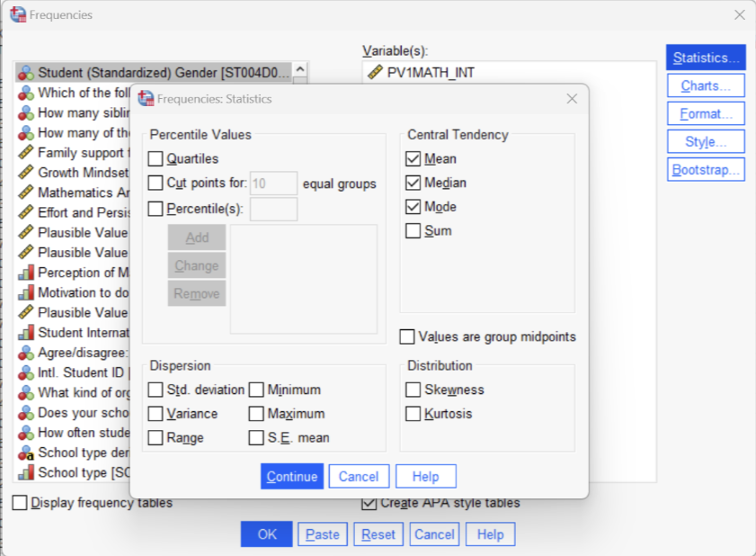Enable Skewness in Distribution

[x=414, y=390]
